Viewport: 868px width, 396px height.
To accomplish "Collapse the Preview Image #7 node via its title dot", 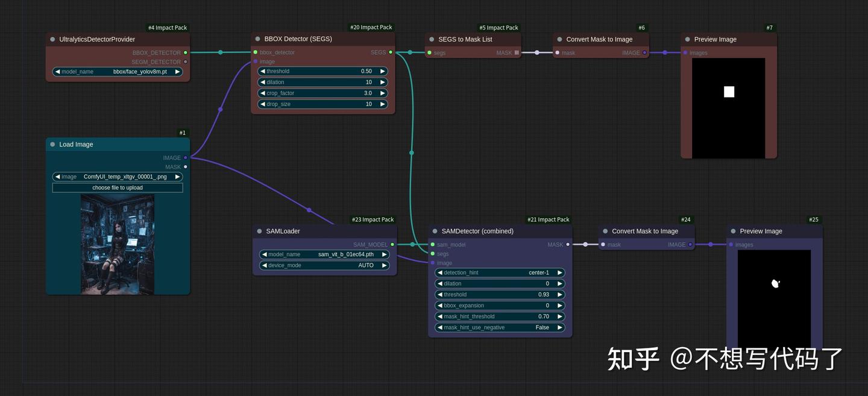I will [687, 39].
